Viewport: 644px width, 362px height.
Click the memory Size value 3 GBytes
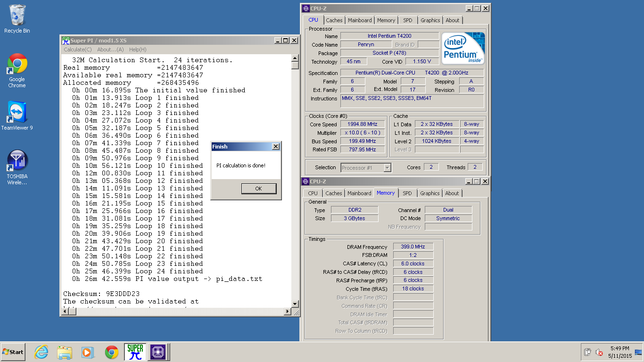tap(355, 219)
